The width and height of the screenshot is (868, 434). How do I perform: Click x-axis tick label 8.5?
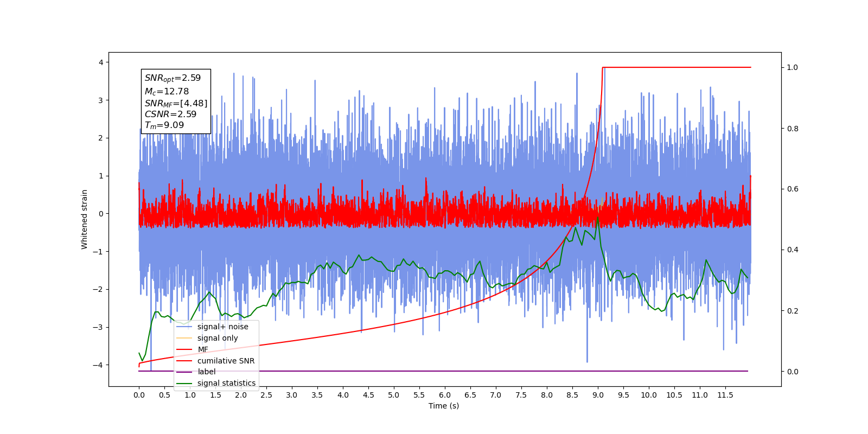pos(572,395)
